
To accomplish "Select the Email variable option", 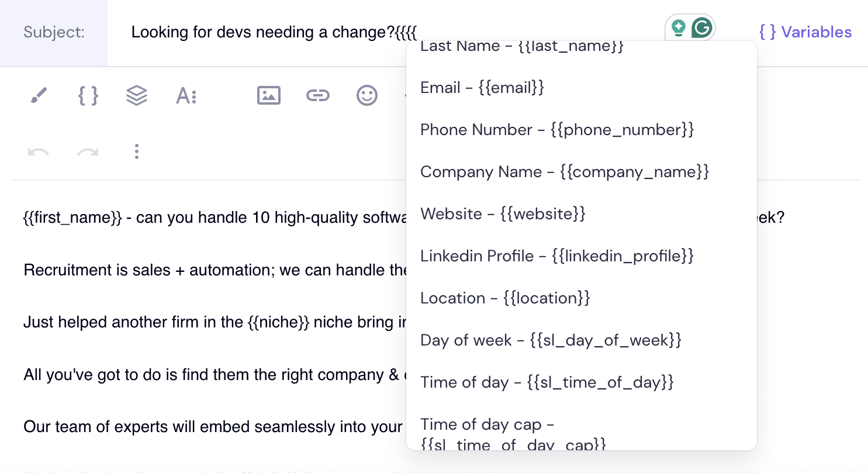I will click(482, 88).
